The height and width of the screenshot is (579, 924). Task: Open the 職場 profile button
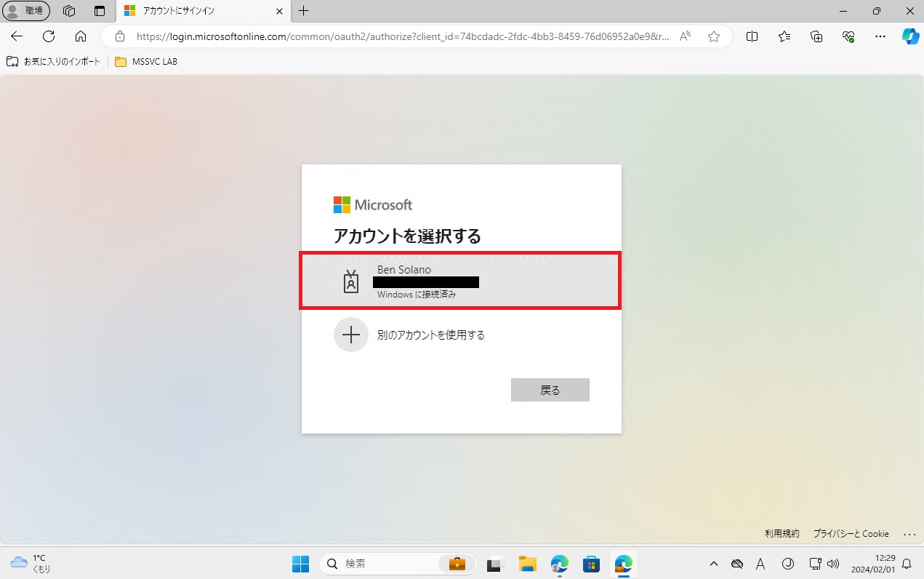pos(27,11)
